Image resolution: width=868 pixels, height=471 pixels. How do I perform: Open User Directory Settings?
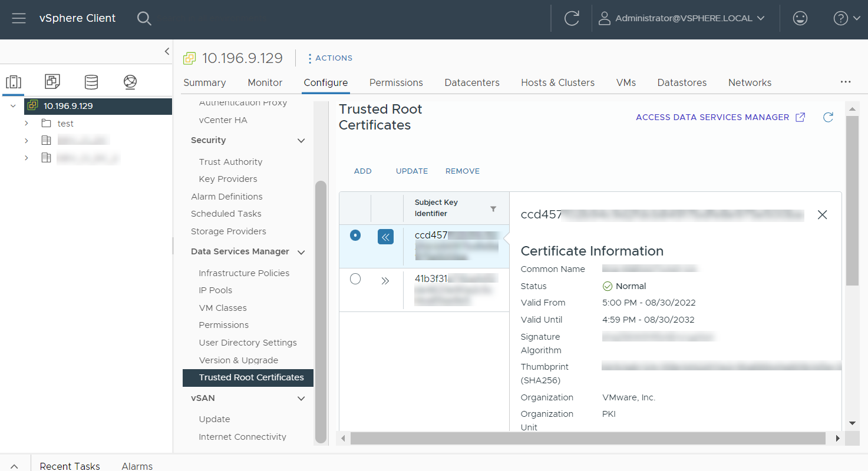click(247, 343)
